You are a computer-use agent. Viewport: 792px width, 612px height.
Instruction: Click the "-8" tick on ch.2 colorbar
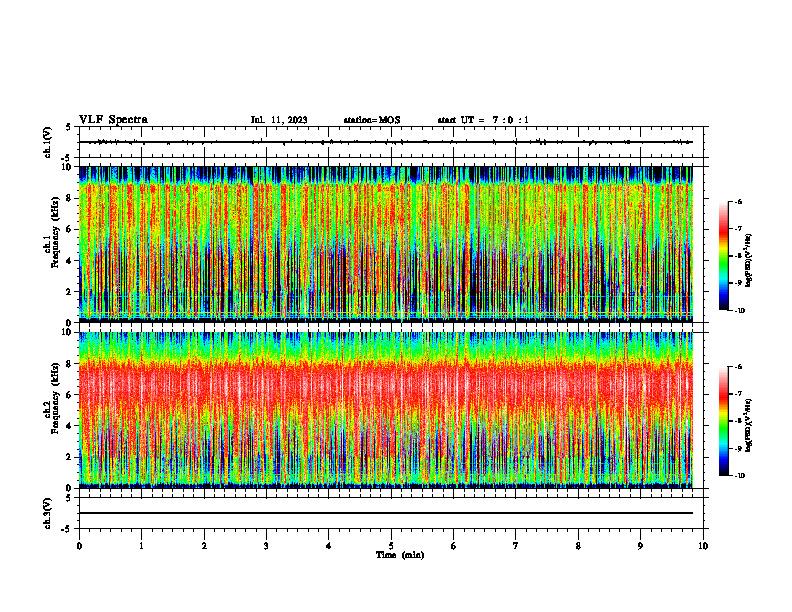pyautogui.click(x=738, y=421)
